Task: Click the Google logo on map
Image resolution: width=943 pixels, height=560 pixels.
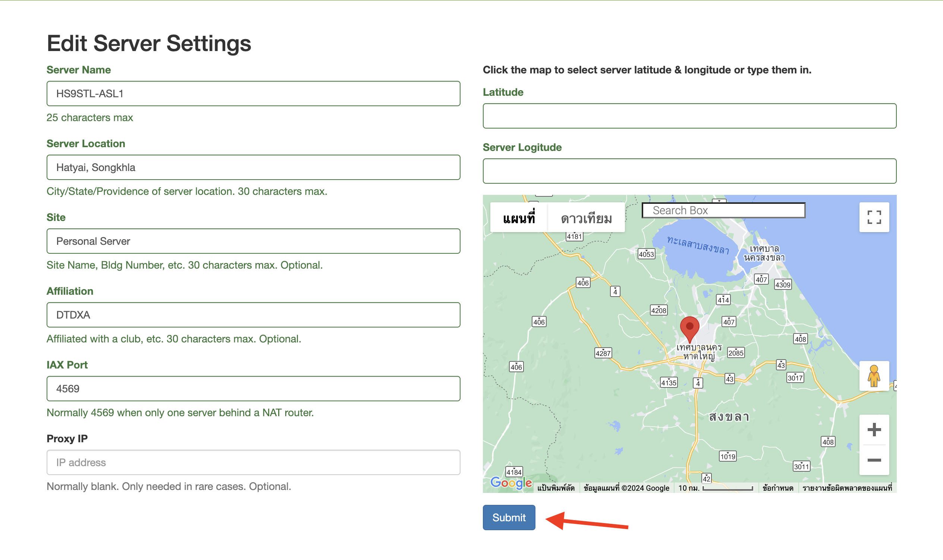Action: (x=510, y=482)
